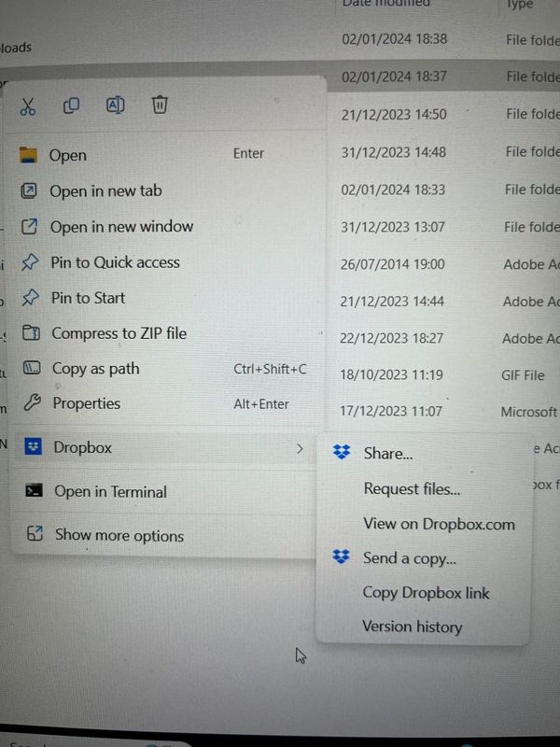The image size is (560, 747).
Task: Select the row dated 18/10/2023 11:19
Action: [x=442, y=375]
